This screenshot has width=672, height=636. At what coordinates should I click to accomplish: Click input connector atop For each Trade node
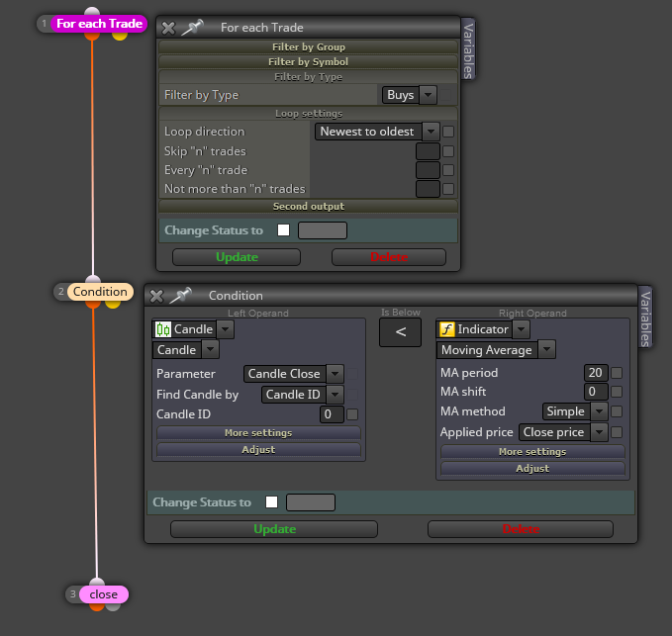tap(92, 11)
